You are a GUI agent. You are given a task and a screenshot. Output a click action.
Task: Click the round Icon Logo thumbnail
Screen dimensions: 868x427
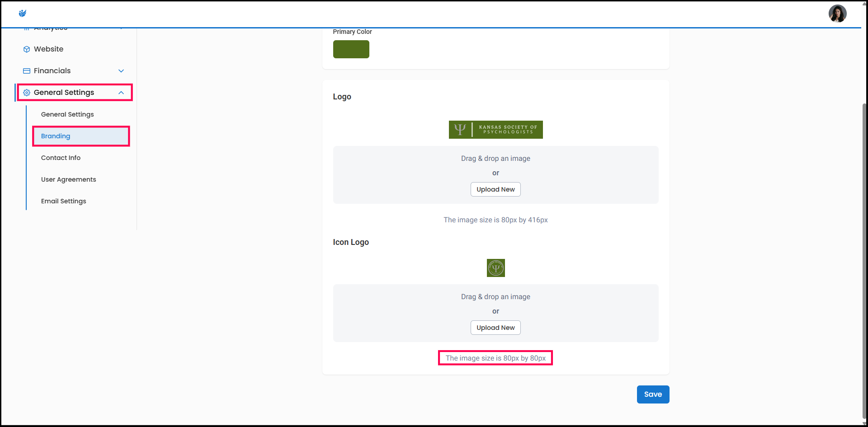coord(495,268)
